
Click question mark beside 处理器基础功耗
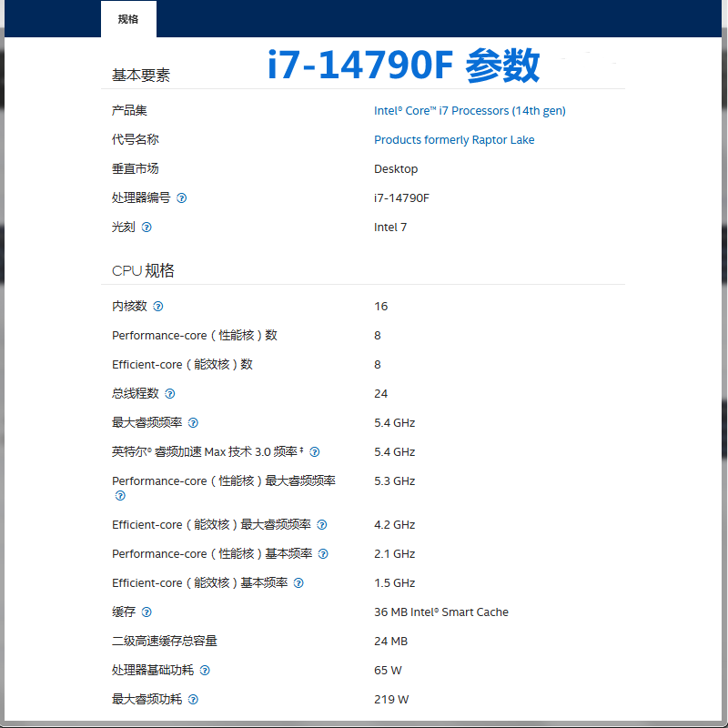[x=205, y=671]
